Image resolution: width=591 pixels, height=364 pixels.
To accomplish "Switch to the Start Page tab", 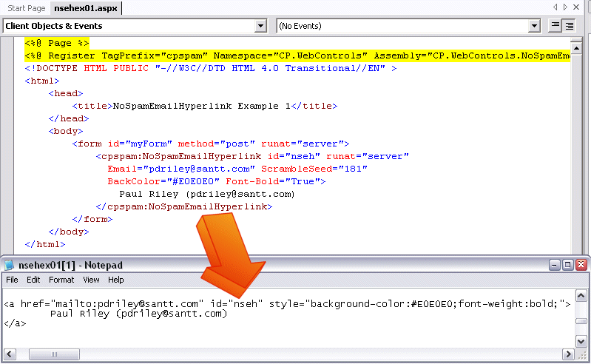I will 26,8.
